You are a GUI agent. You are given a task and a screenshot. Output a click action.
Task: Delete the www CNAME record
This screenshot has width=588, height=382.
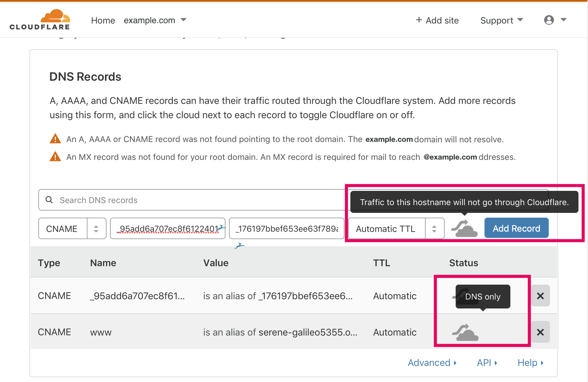coord(540,332)
